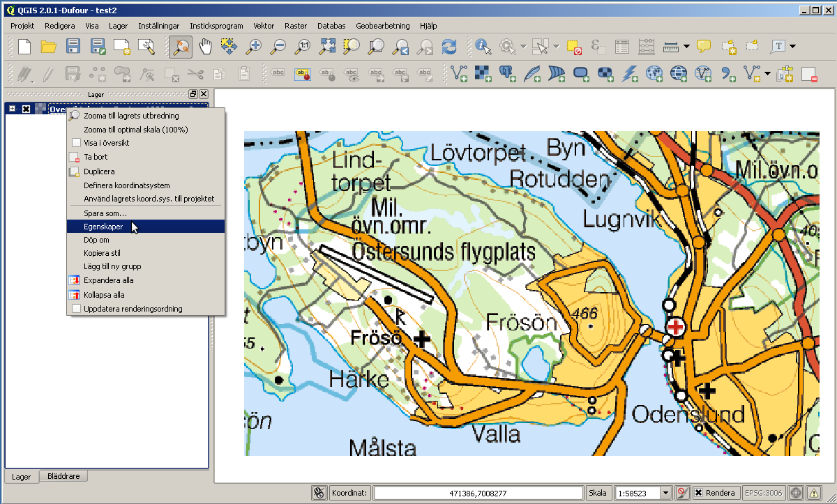This screenshot has width=837, height=504.
Task: Choose 'Zooma till lagrets utbredning'
Action: click(146, 116)
